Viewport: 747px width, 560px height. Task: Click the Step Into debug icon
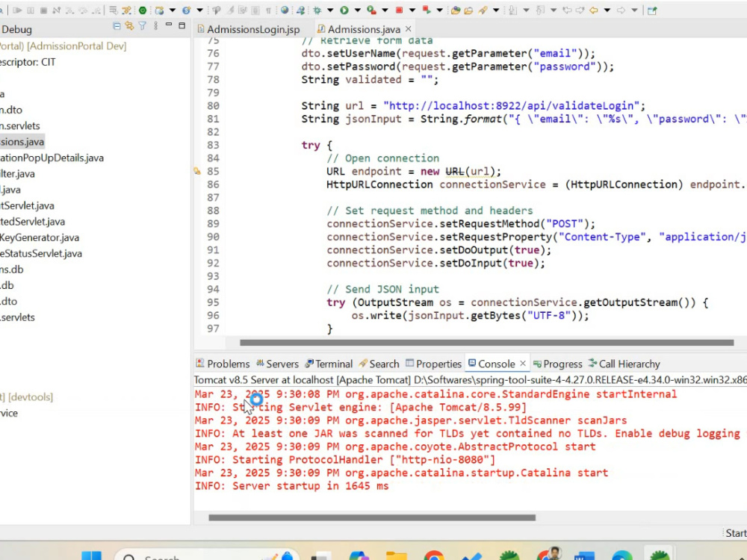pos(70,10)
